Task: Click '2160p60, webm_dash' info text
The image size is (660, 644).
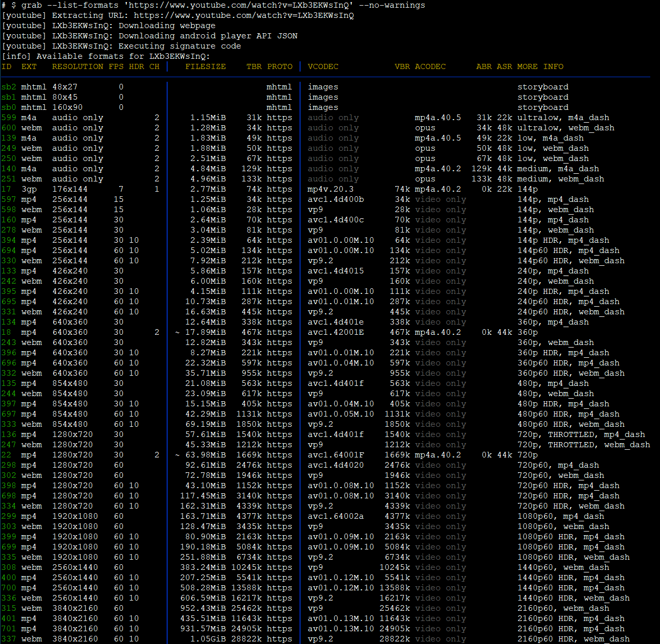Action: 563,608
